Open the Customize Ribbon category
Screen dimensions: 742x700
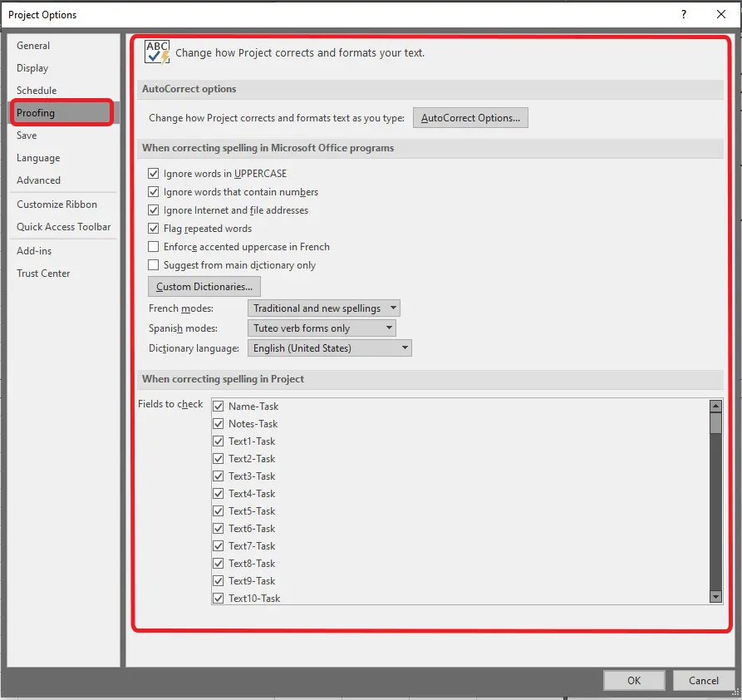click(x=64, y=205)
